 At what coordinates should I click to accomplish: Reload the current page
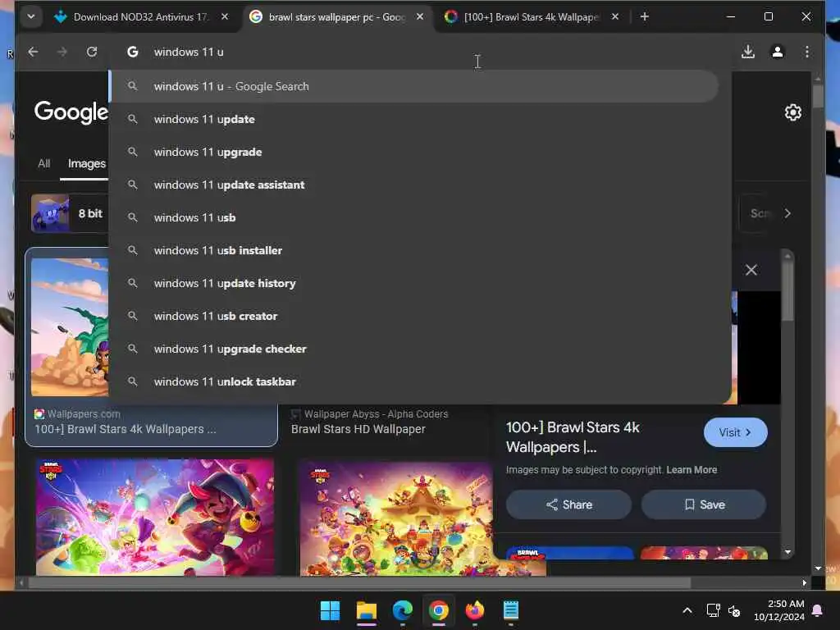click(92, 52)
